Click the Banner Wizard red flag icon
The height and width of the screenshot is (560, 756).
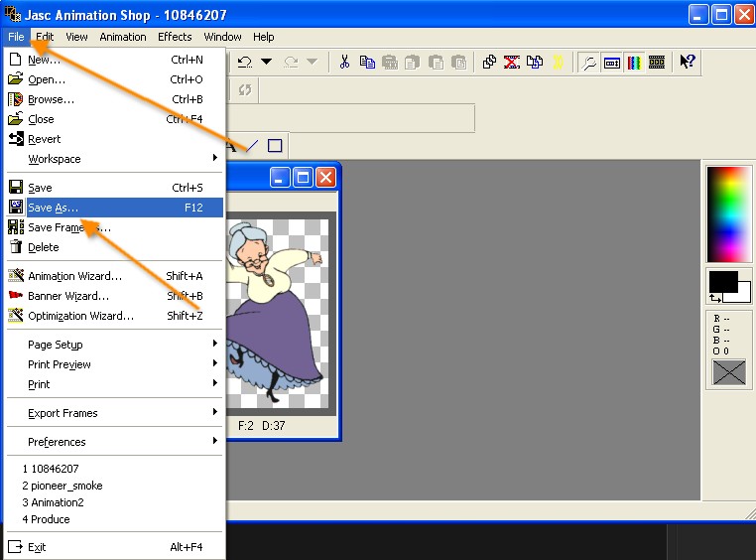click(16, 295)
